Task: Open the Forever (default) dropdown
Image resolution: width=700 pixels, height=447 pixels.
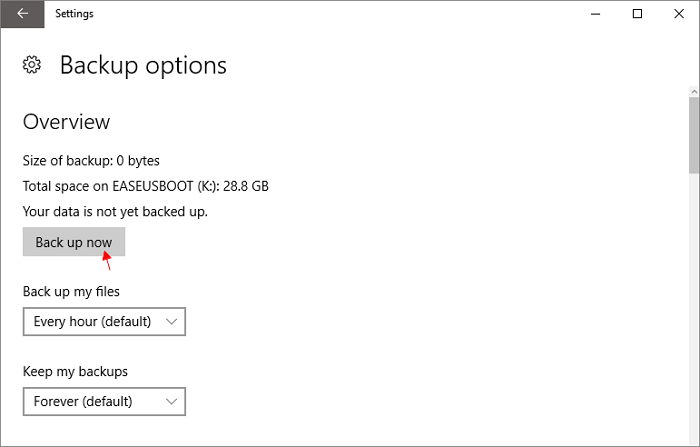Action: 104,401
